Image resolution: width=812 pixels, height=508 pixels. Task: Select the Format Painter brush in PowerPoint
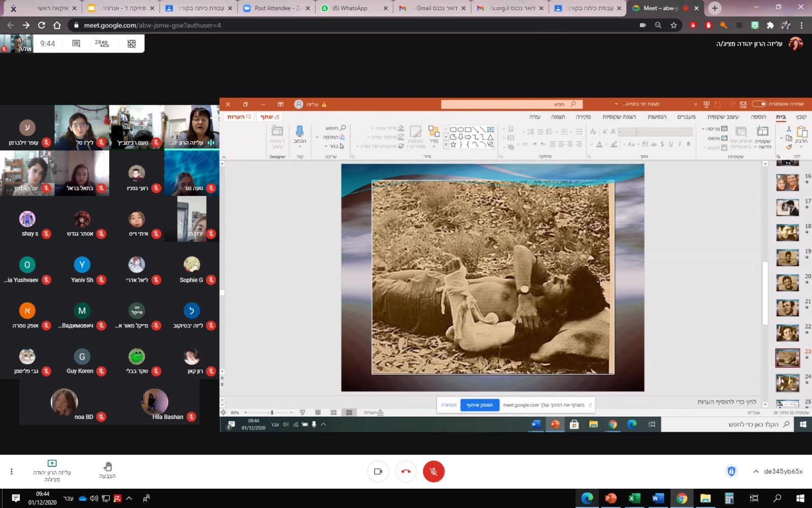pos(789,147)
